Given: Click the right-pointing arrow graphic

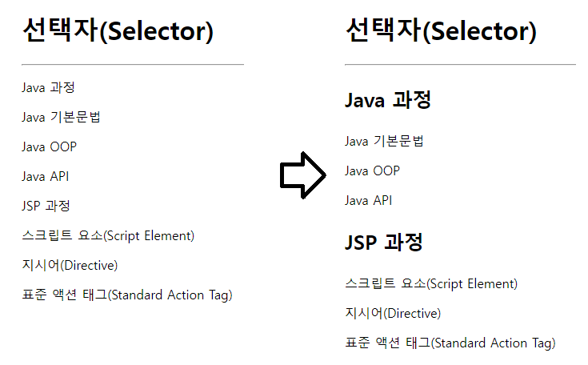Looking at the screenshot, I should tap(303, 175).
